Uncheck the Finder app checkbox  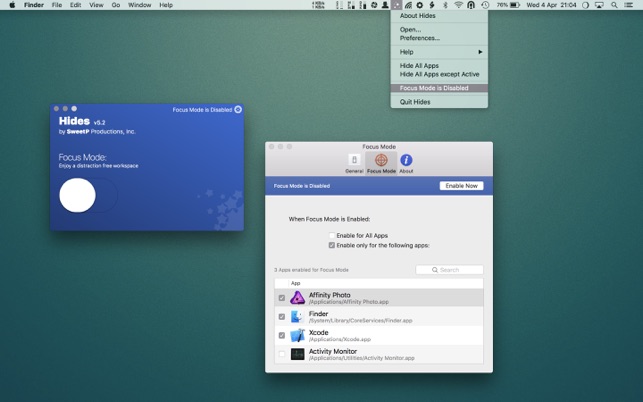click(281, 316)
